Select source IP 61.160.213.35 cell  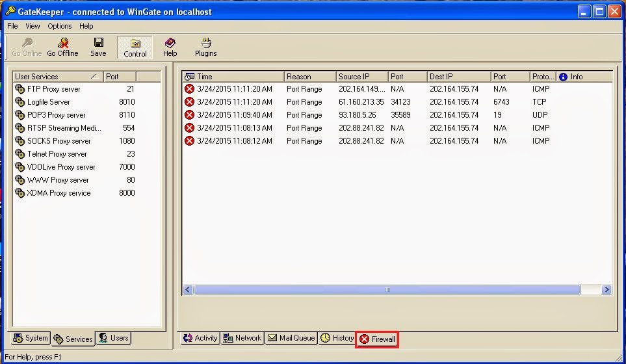click(361, 102)
